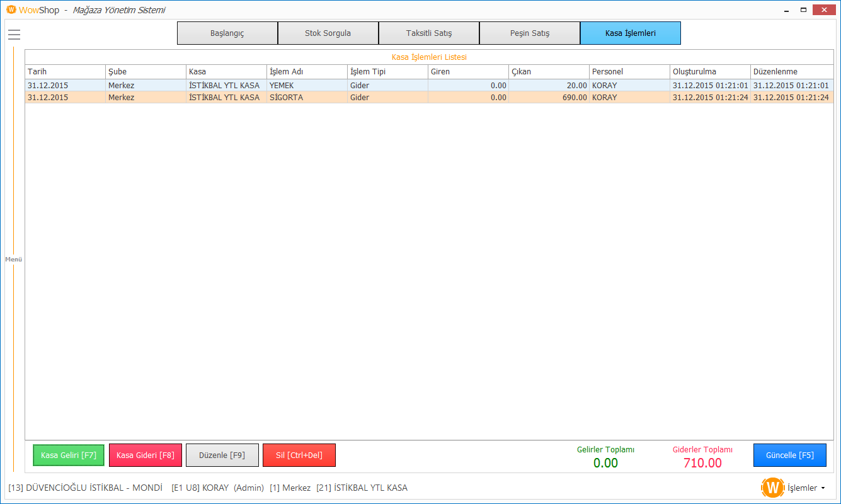Click the İşlem Adı column header

[x=307, y=72]
